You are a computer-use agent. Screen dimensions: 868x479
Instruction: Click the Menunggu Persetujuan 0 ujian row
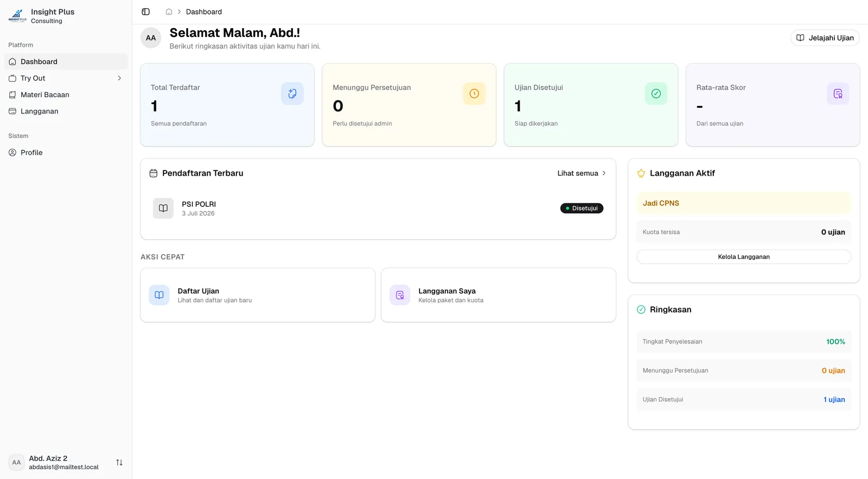(744, 371)
